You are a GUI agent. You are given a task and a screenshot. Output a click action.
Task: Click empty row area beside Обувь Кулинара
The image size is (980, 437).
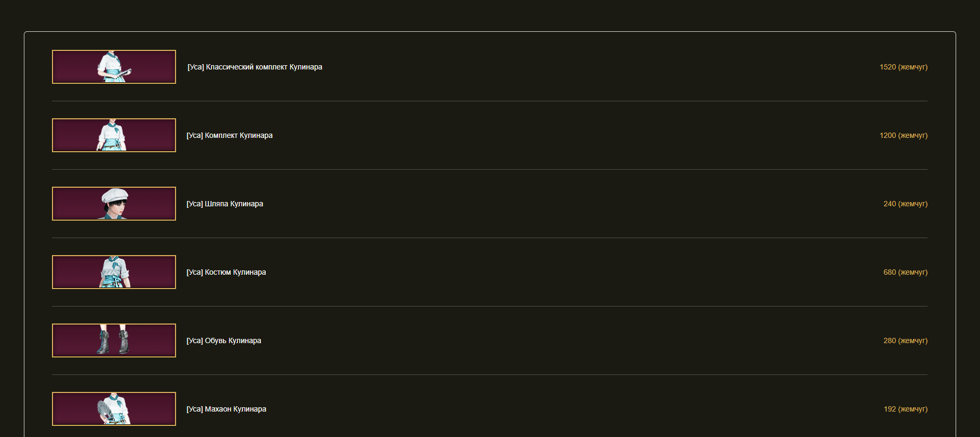tap(573, 340)
